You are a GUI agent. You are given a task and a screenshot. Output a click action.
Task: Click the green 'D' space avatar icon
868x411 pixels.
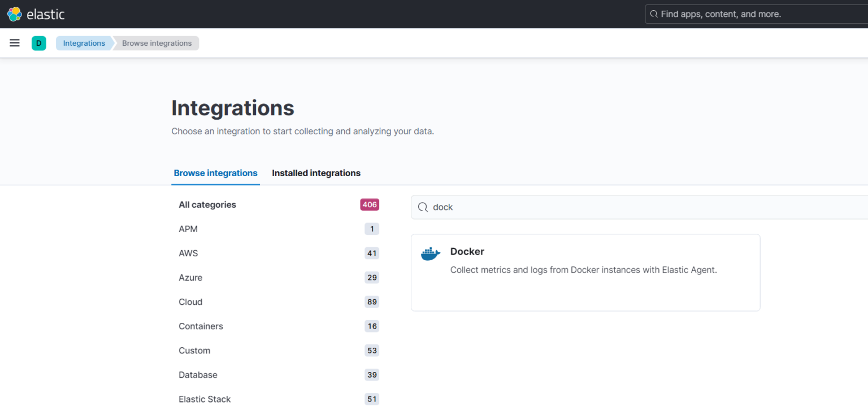tap(38, 42)
